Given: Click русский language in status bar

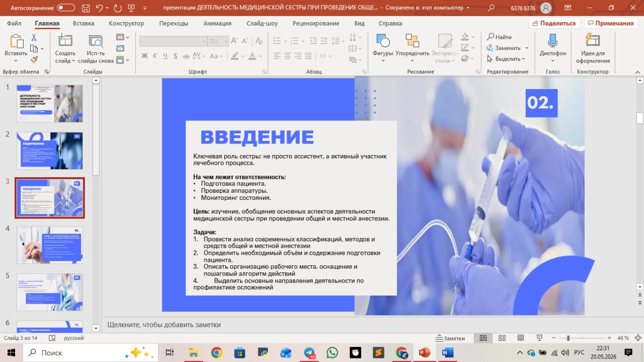Looking at the screenshot, I should [x=74, y=338].
